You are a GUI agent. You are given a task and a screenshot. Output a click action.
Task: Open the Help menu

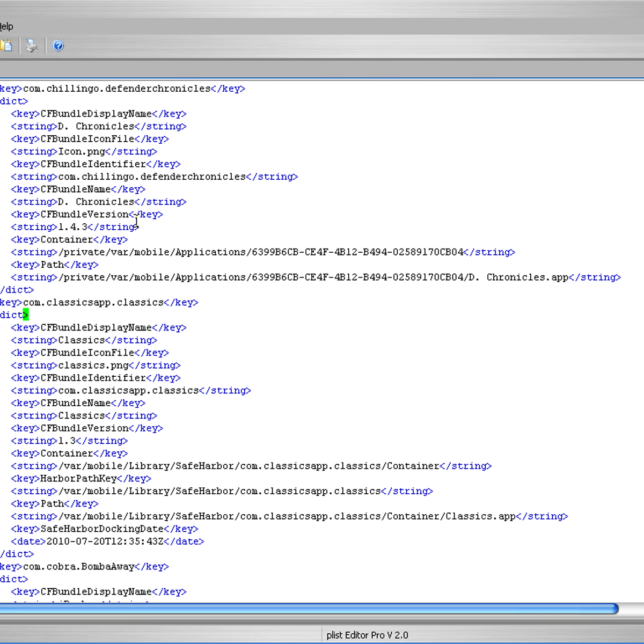click(6, 26)
